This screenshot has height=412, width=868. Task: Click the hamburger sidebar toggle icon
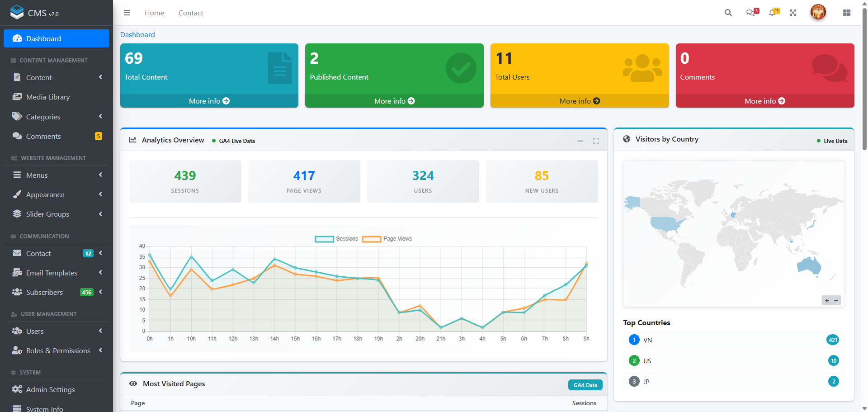point(127,13)
